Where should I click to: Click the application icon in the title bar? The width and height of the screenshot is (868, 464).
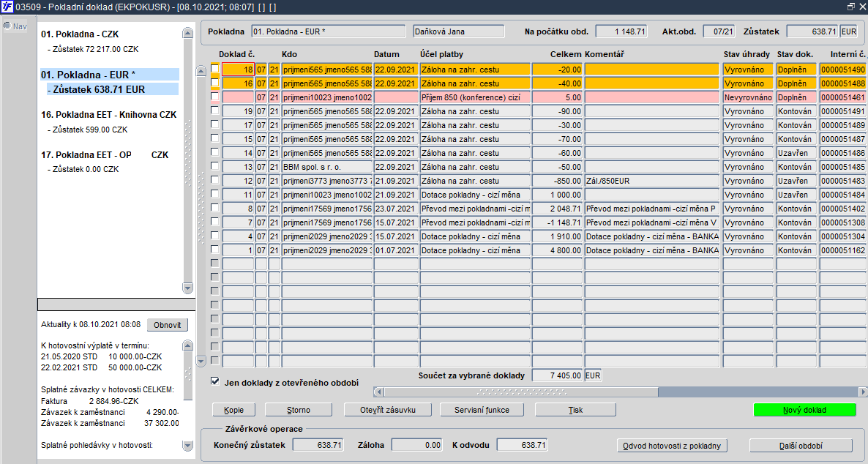coord(7,7)
